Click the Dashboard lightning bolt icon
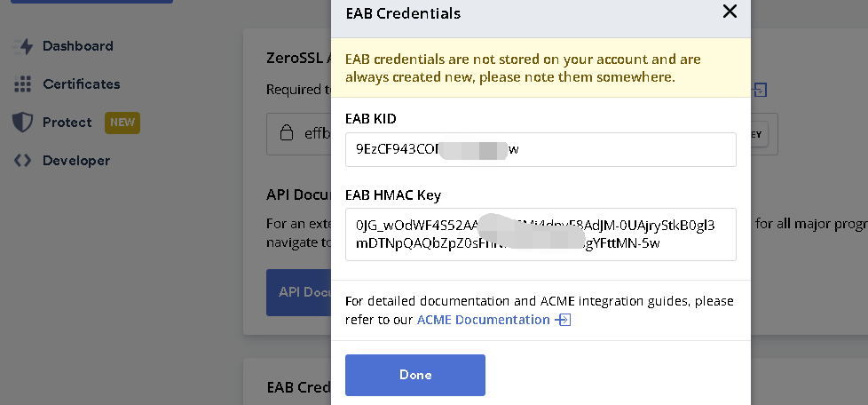 click(x=23, y=46)
